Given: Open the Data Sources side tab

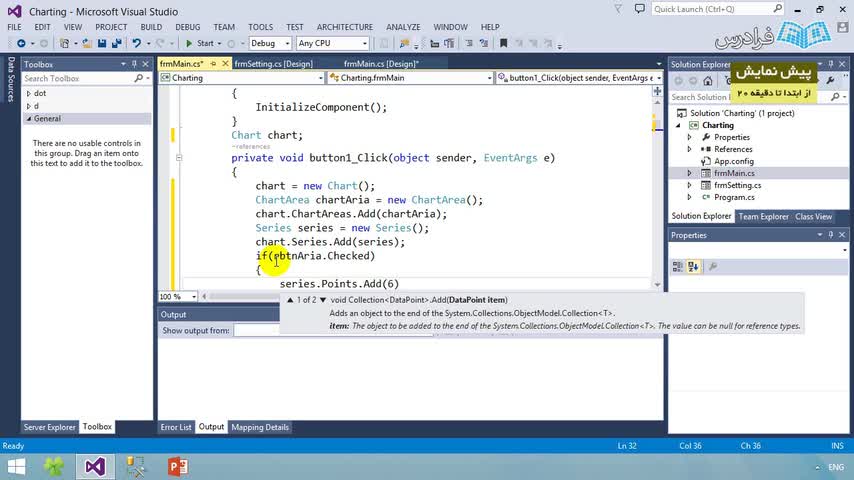Looking at the screenshot, I should click(x=11, y=79).
